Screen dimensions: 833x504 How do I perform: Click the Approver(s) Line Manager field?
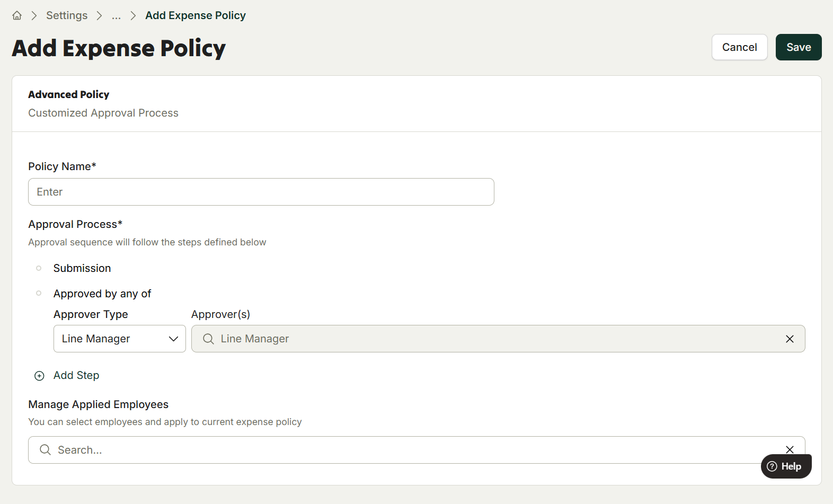498,339
